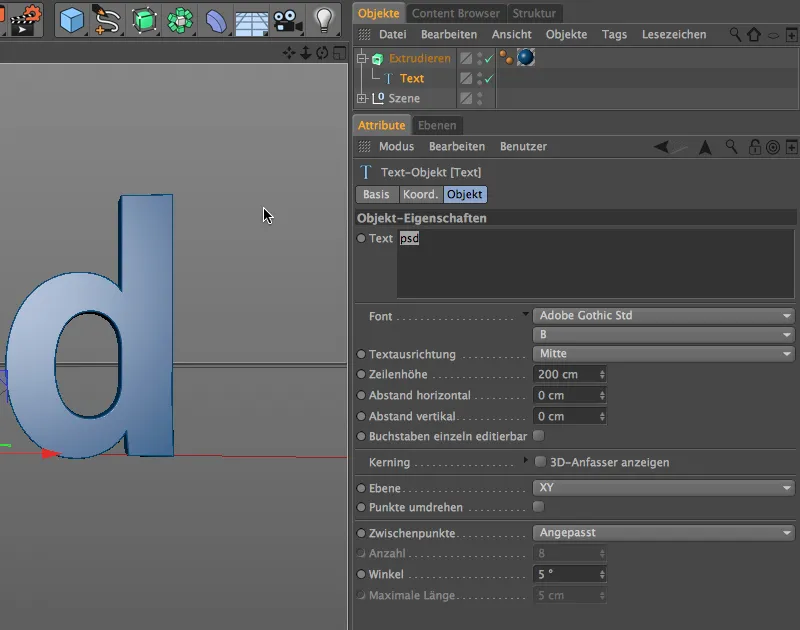The image size is (800, 630).
Task: Toggle Szene visibility dots
Action: pos(480,98)
